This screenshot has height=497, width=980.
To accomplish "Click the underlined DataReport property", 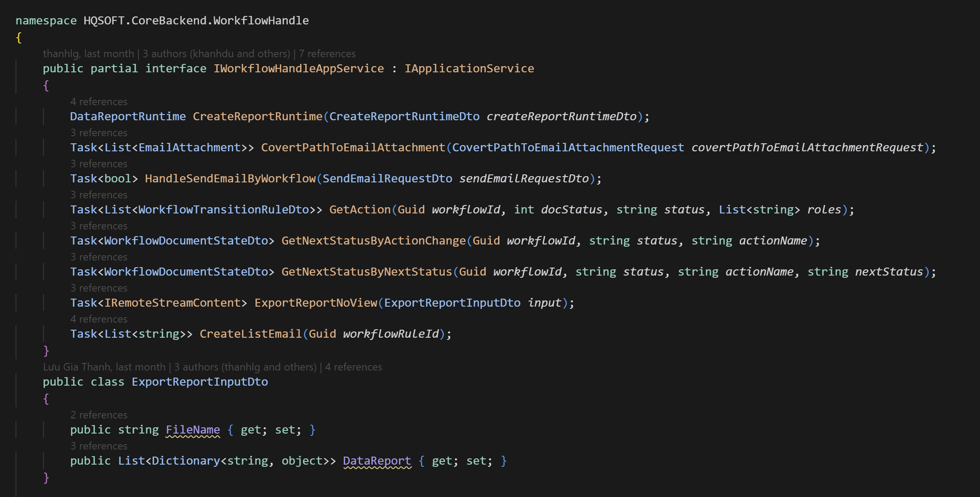I will (x=377, y=461).
